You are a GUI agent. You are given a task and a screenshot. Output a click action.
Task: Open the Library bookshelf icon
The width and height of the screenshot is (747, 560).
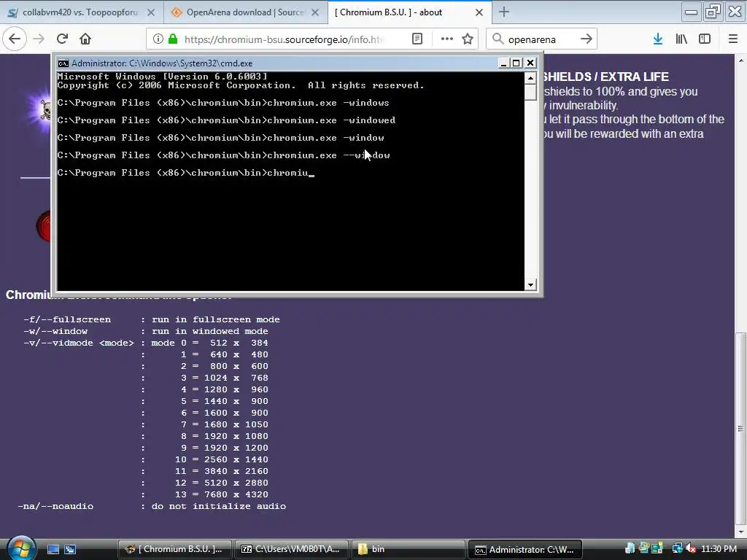681,39
